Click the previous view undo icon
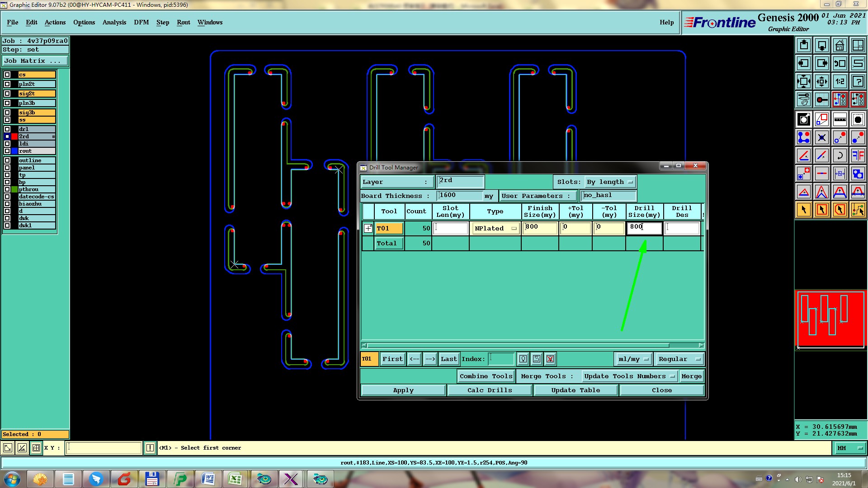This screenshot has width=868, height=488. coord(840,63)
